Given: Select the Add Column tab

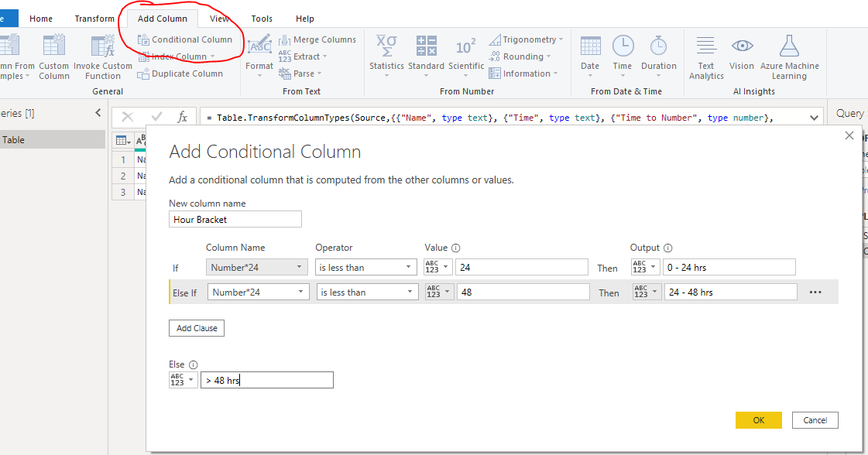Looking at the screenshot, I should coord(162,19).
